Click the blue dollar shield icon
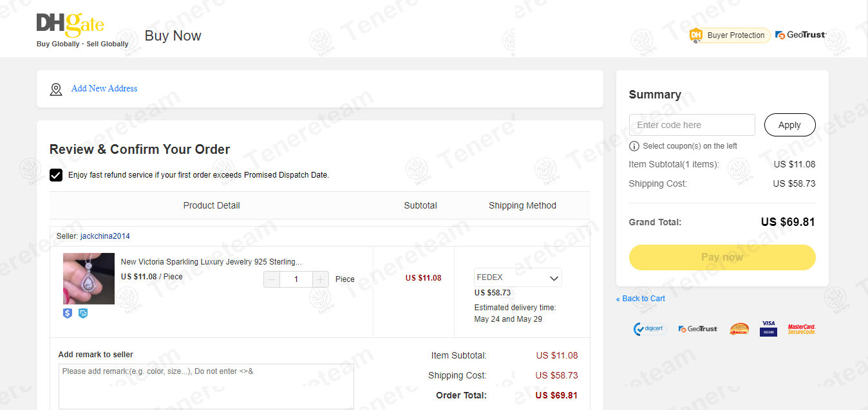Screen dimensions: 868x410 [68, 313]
